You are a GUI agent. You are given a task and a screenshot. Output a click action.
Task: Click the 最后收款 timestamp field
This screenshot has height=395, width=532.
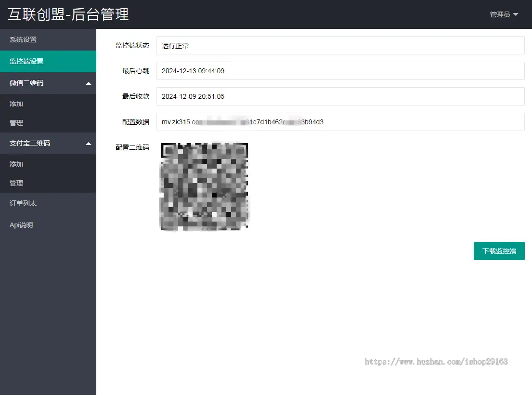click(x=340, y=96)
